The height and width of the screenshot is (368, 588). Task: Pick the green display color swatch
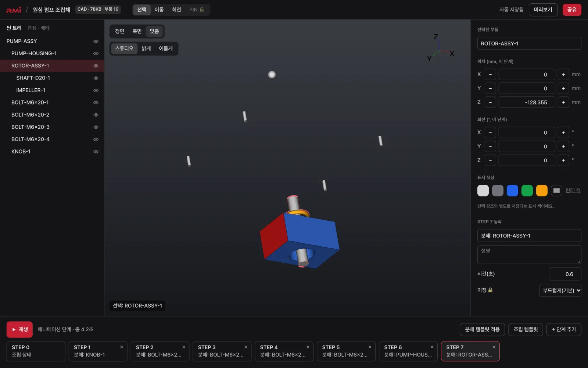pos(527,190)
